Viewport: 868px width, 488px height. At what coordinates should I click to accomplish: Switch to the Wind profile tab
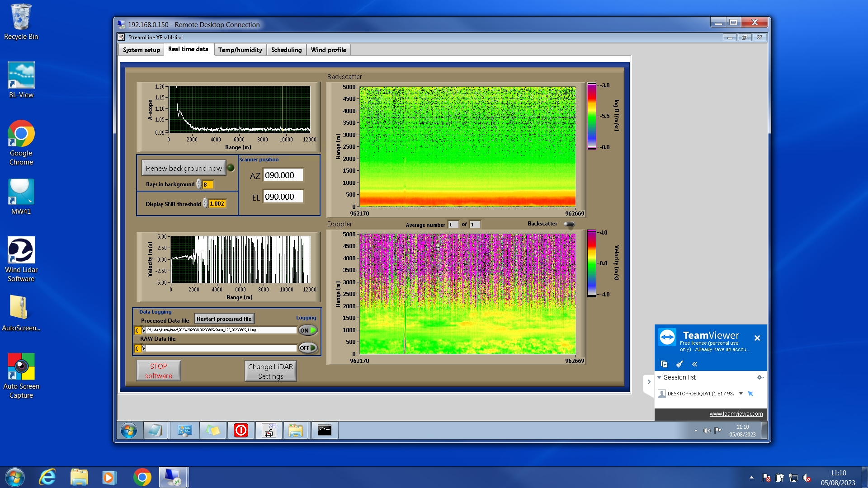[x=328, y=50]
